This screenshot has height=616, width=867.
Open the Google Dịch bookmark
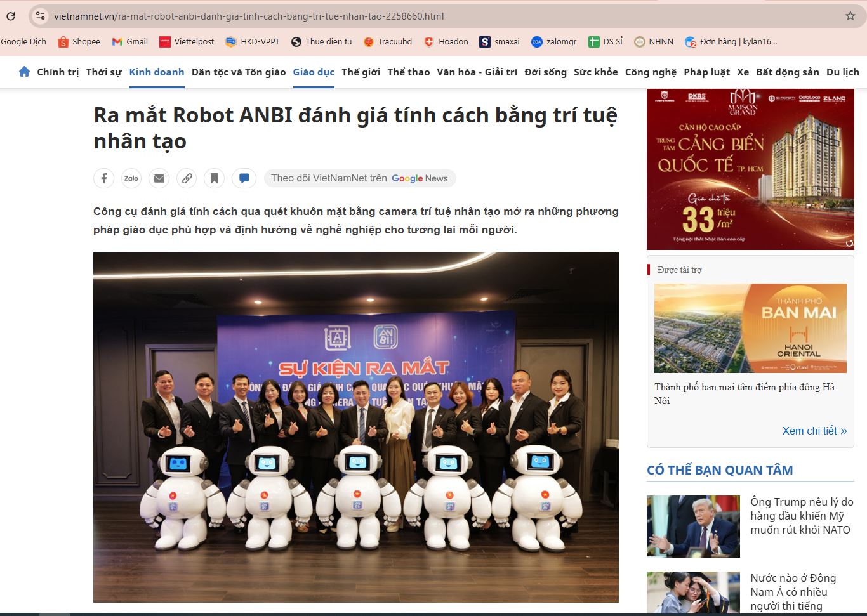click(x=23, y=42)
